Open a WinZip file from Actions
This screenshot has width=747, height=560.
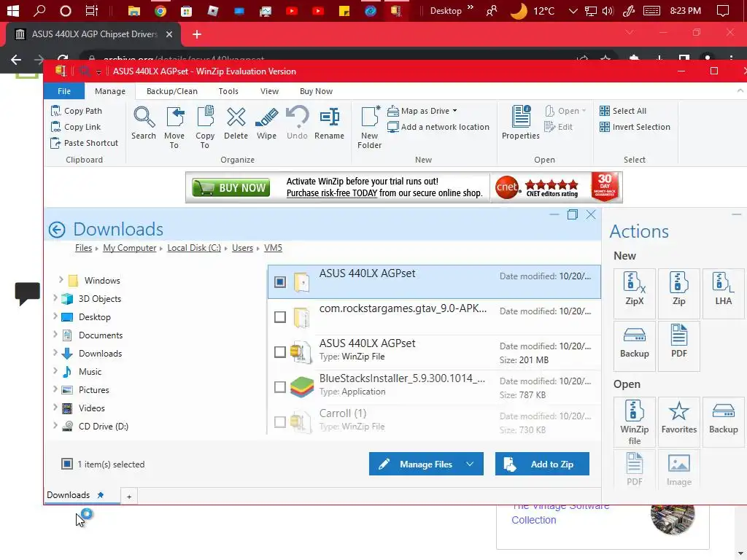coord(635,422)
